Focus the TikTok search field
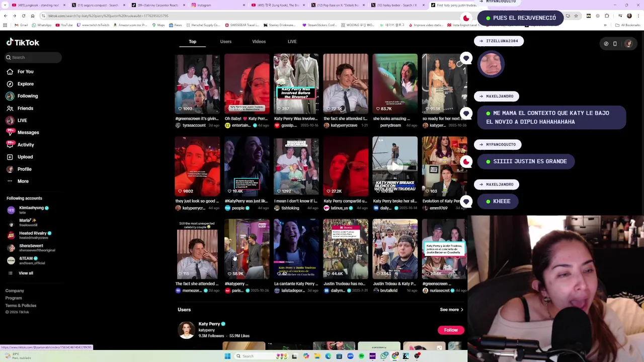The width and height of the screenshot is (644, 362). click(33, 57)
